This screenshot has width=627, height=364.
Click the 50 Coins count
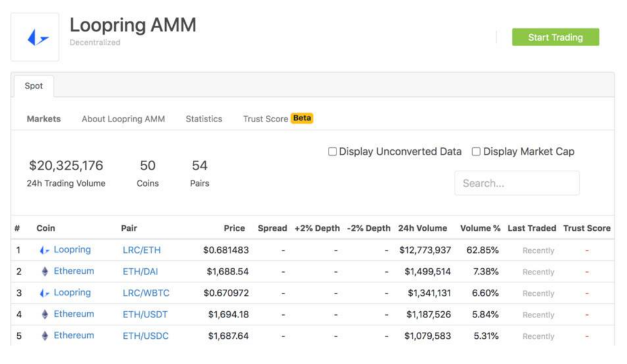(x=147, y=165)
